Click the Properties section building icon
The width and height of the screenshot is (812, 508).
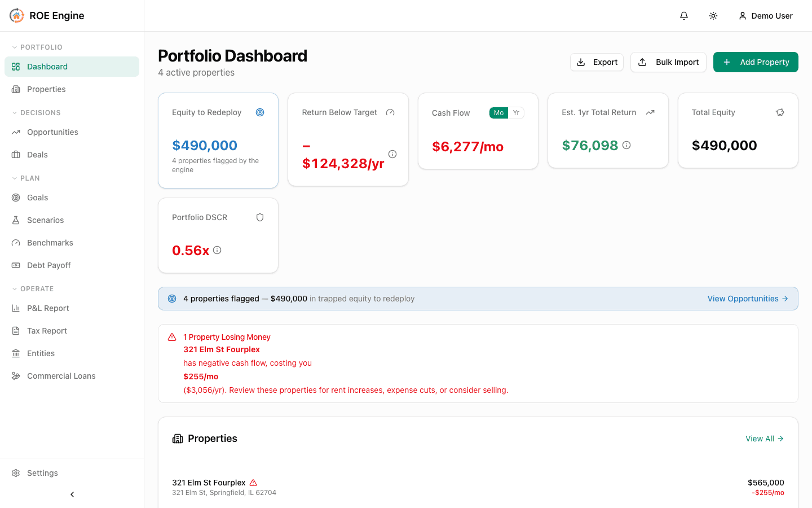178,439
